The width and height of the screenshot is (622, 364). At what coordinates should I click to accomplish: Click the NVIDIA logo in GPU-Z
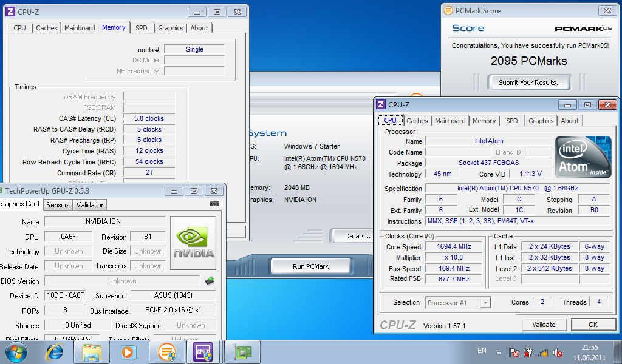(193, 243)
